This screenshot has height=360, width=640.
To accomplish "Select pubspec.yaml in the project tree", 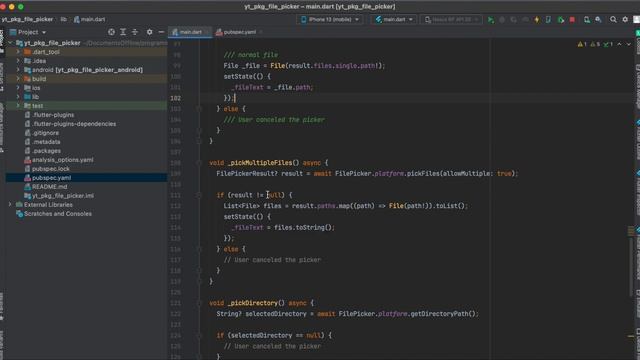I will [x=51, y=178].
